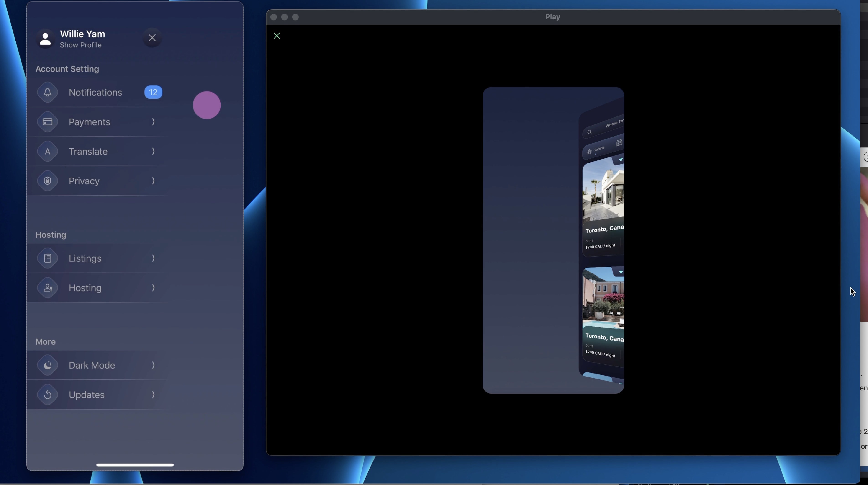The image size is (868, 485).
Task: Click the Listings document icon
Action: click(x=48, y=258)
